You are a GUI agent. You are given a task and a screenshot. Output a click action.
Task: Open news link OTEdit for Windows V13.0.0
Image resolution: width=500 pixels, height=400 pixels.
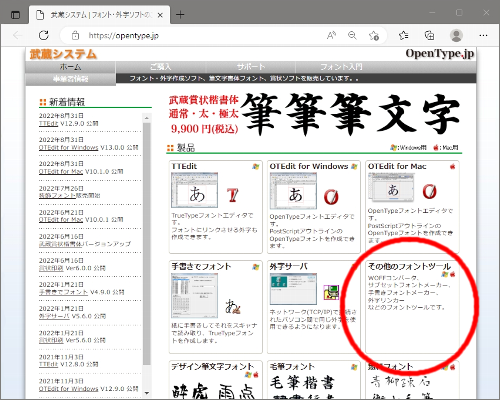tap(68, 147)
